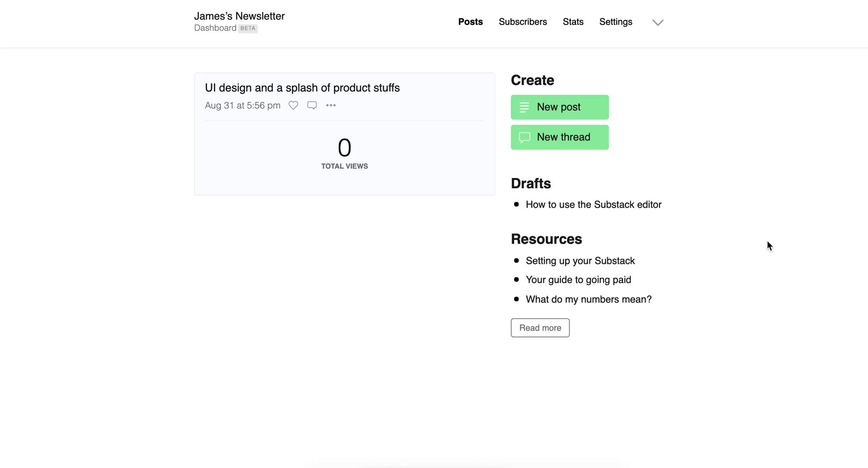Image resolution: width=868 pixels, height=468 pixels.
Task: Switch to the Posts tab
Action: click(470, 22)
